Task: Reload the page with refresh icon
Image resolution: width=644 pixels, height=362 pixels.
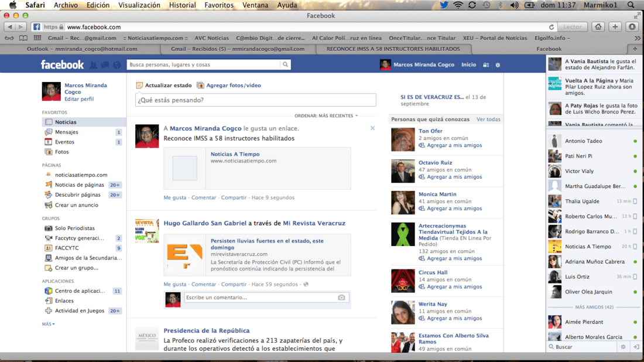Action: [x=551, y=27]
